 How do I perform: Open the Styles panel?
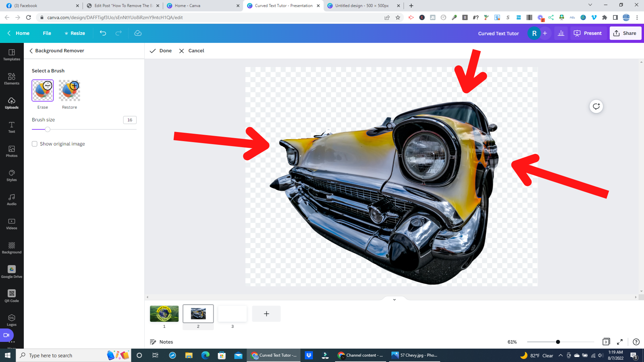point(12,175)
